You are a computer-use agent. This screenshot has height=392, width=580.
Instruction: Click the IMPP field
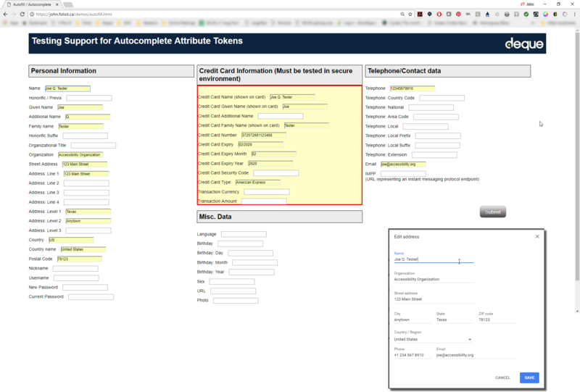coord(403,173)
